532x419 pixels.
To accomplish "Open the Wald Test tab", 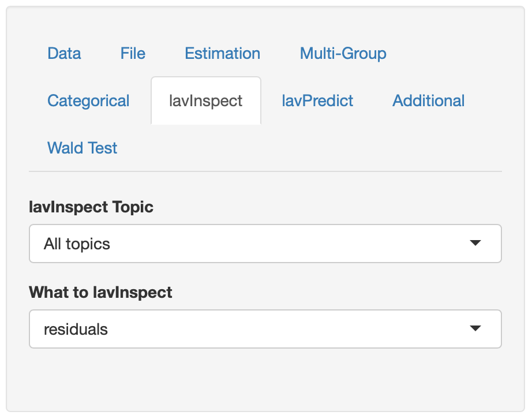I will point(83,148).
